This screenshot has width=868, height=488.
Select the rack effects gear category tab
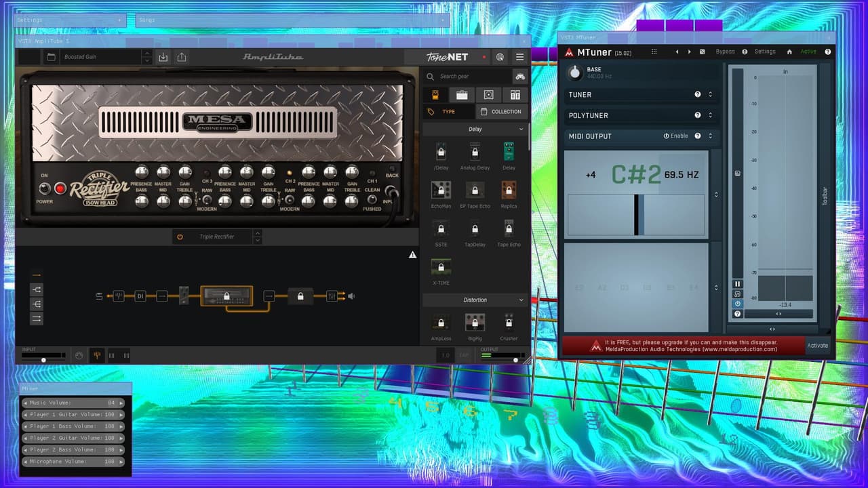(x=515, y=95)
